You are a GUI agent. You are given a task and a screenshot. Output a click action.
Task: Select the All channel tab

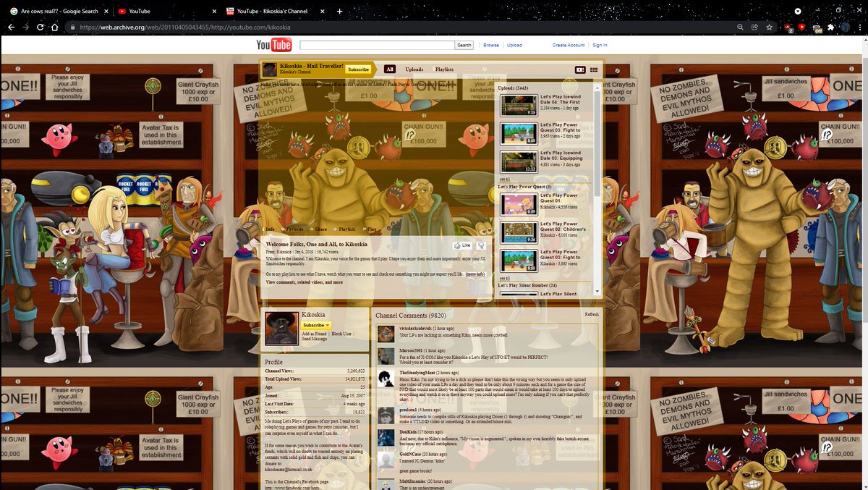pyautogui.click(x=390, y=69)
